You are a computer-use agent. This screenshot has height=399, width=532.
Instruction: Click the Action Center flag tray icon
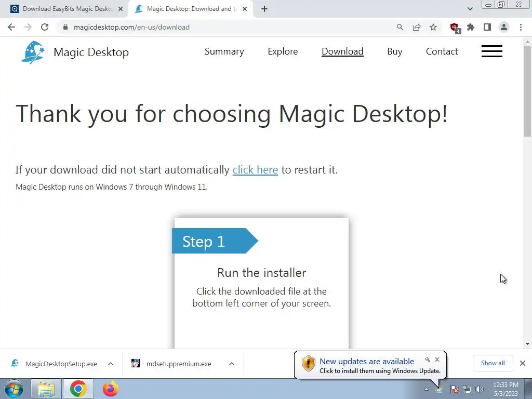point(455,389)
